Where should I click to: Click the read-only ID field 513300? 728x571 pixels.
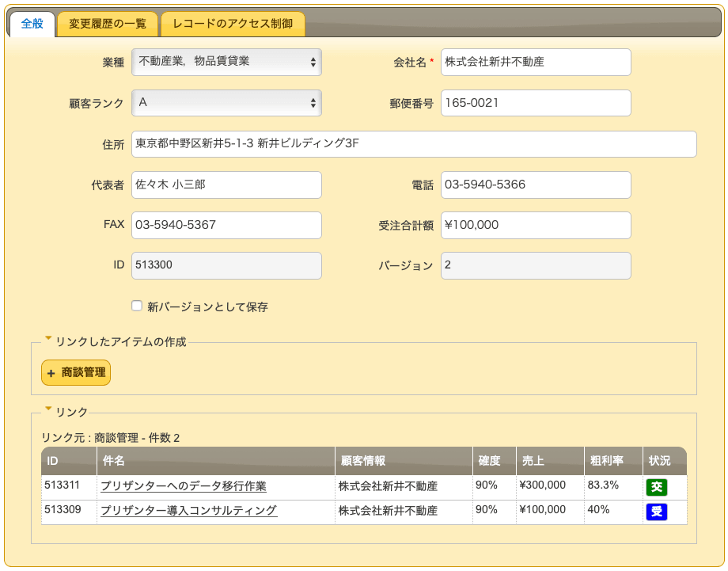(x=226, y=266)
